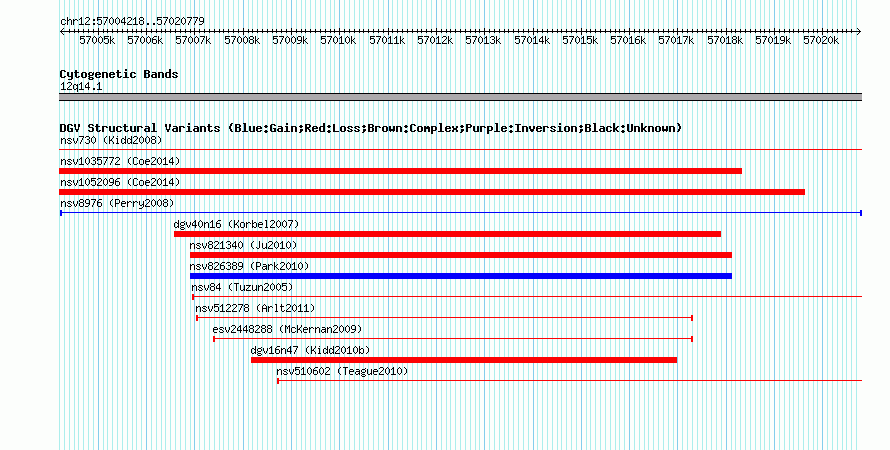890x450 pixels.
Task: Click the 12q14.1 band label
Action: [81, 87]
